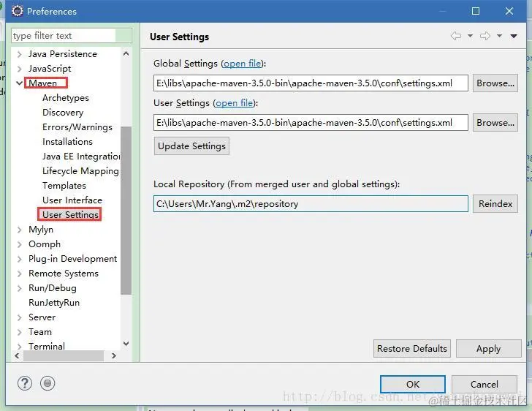Click the forward navigation arrow icon
Image resolution: width=532 pixels, height=411 pixels.
point(484,36)
